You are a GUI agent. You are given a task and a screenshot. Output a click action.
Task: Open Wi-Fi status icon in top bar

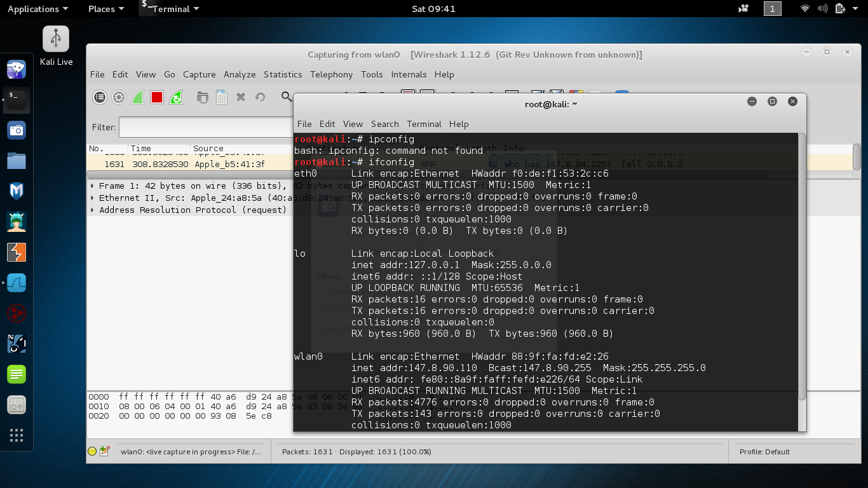click(x=805, y=9)
